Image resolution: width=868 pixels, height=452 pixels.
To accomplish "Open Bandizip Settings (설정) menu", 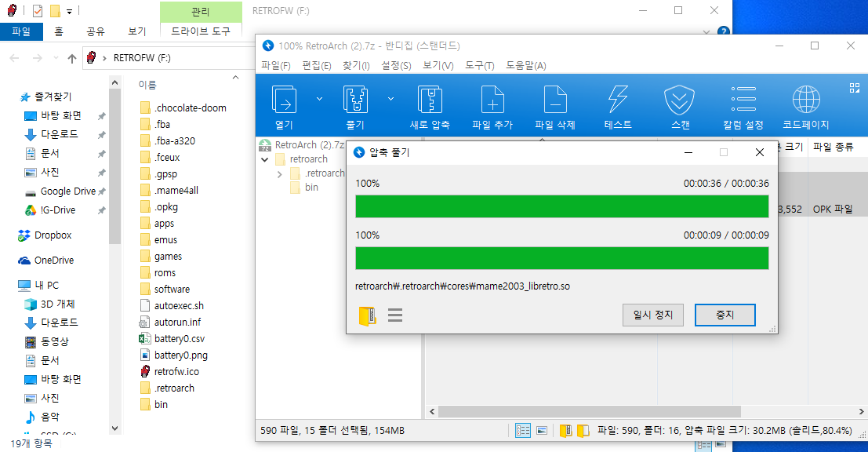I will (396, 65).
